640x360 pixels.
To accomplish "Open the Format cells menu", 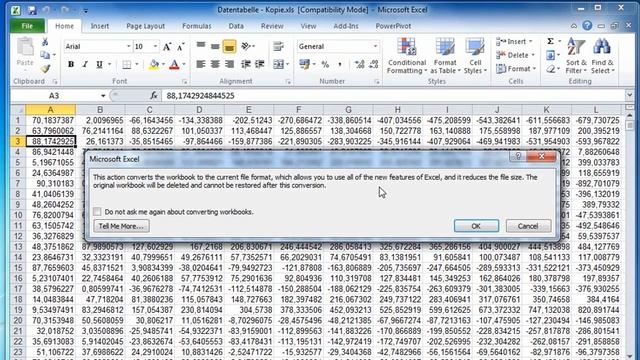I will 516,69.
